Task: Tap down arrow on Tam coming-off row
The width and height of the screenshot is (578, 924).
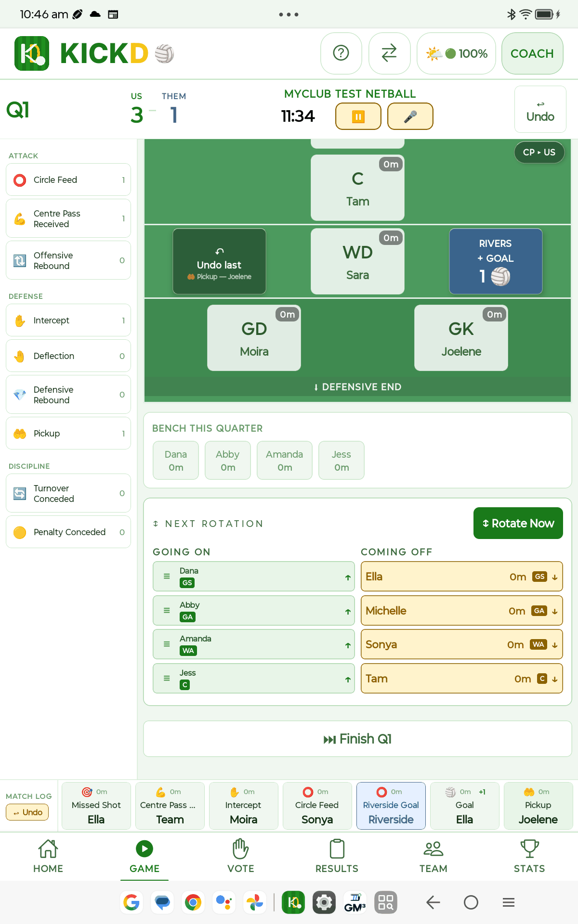Action: (555, 679)
